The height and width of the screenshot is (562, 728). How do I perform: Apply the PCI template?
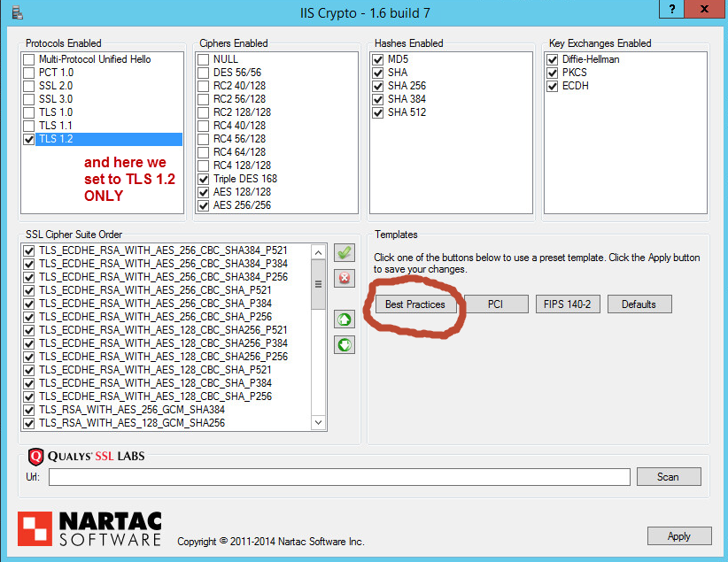point(496,304)
